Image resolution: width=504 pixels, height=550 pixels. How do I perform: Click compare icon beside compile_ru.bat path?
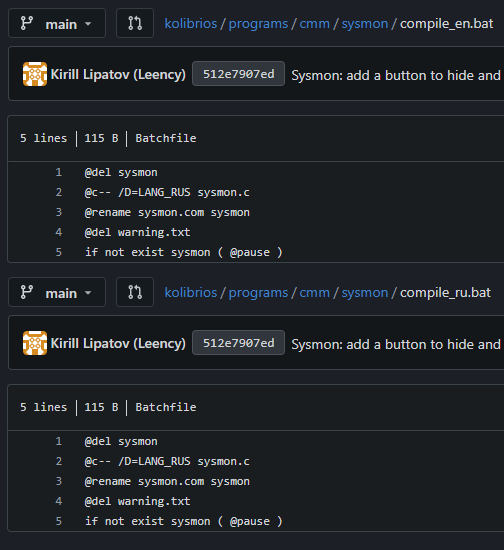pyautogui.click(x=135, y=293)
